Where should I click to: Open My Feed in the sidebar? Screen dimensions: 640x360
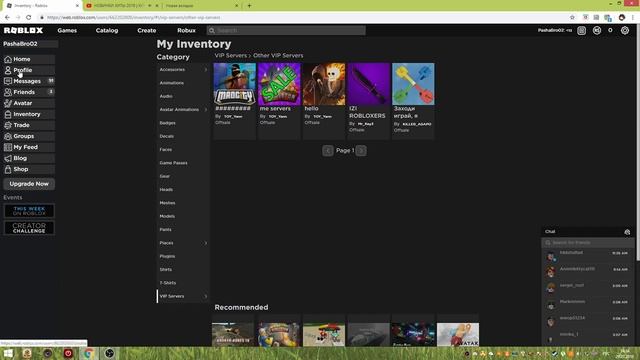click(29, 147)
